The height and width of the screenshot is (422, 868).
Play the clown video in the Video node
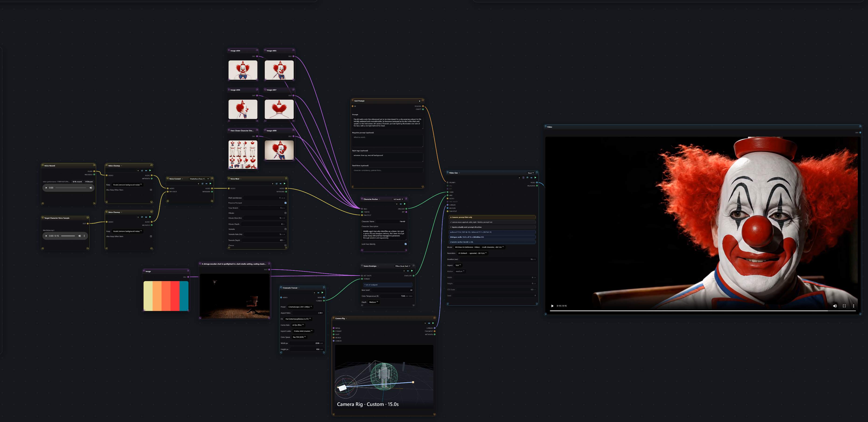click(x=552, y=306)
